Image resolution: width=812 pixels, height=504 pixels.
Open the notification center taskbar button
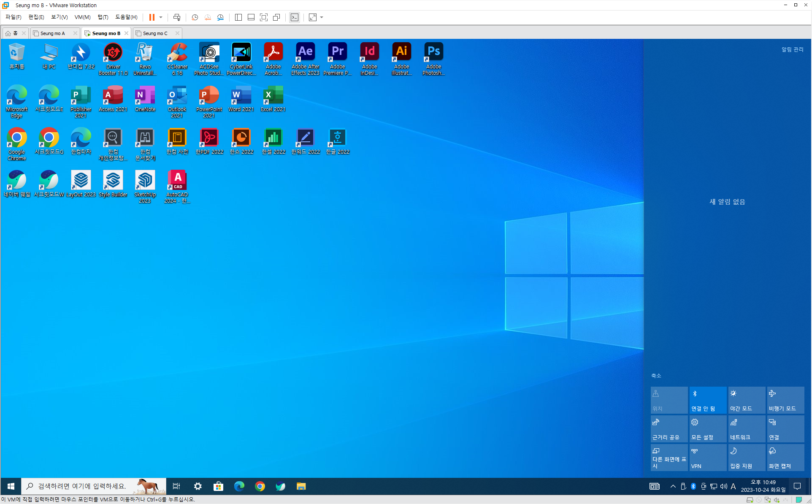[x=797, y=486]
